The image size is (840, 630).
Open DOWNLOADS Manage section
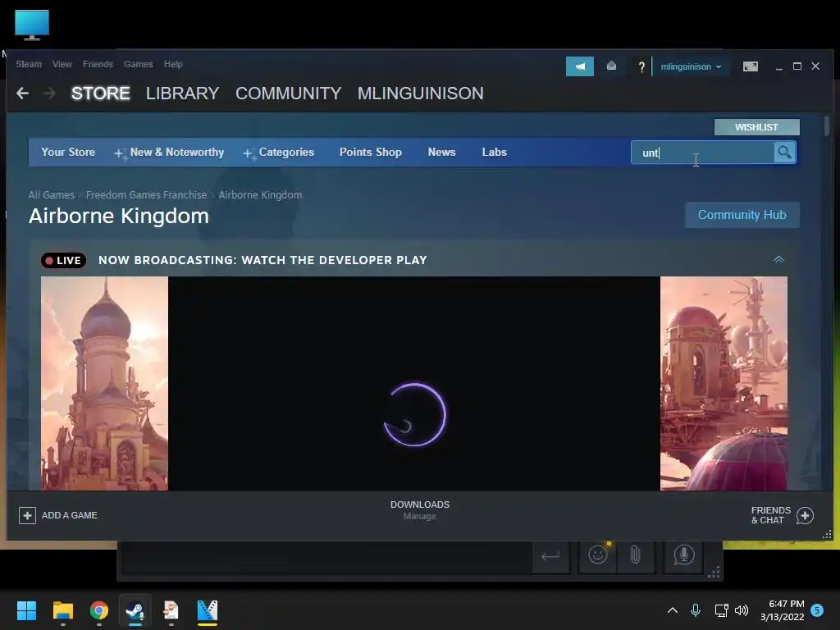pyautogui.click(x=419, y=510)
